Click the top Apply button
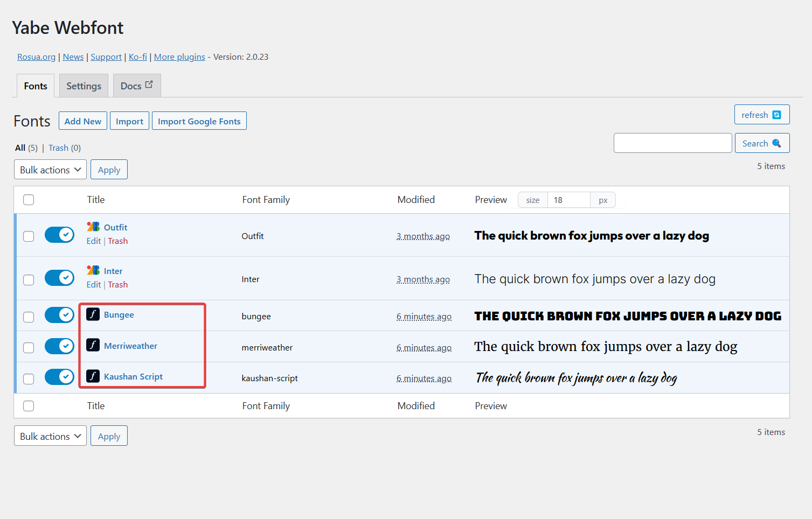812x519 pixels. [x=109, y=170]
